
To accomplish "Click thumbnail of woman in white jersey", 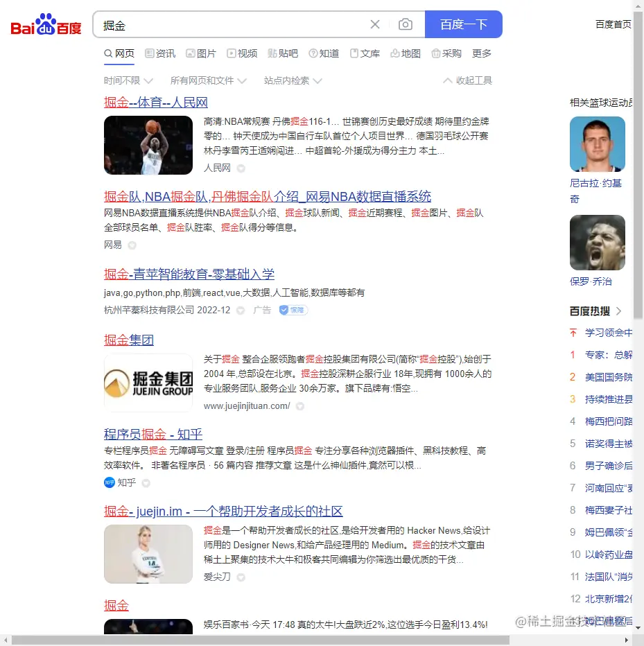I will [x=148, y=554].
